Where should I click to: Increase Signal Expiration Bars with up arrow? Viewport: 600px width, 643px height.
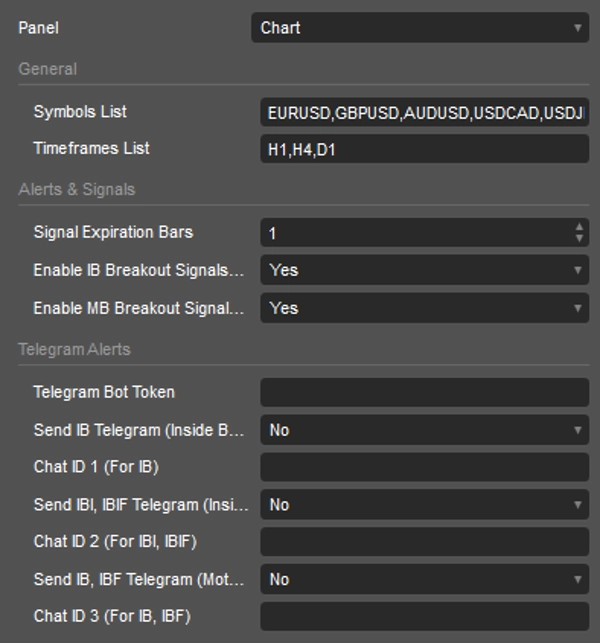580,227
